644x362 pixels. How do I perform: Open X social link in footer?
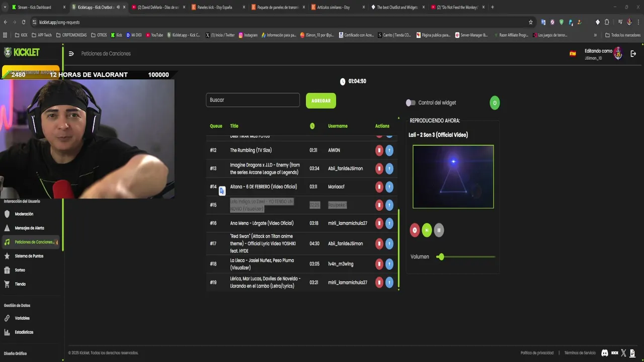624,353
